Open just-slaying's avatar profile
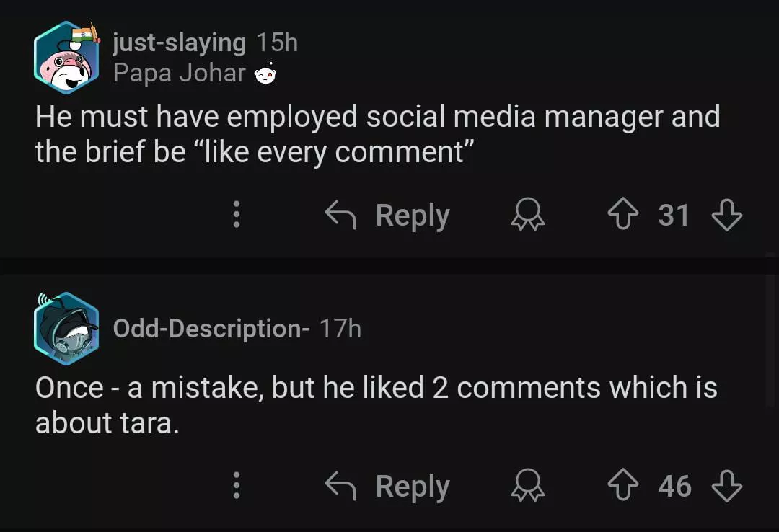779x532 pixels. point(66,58)
